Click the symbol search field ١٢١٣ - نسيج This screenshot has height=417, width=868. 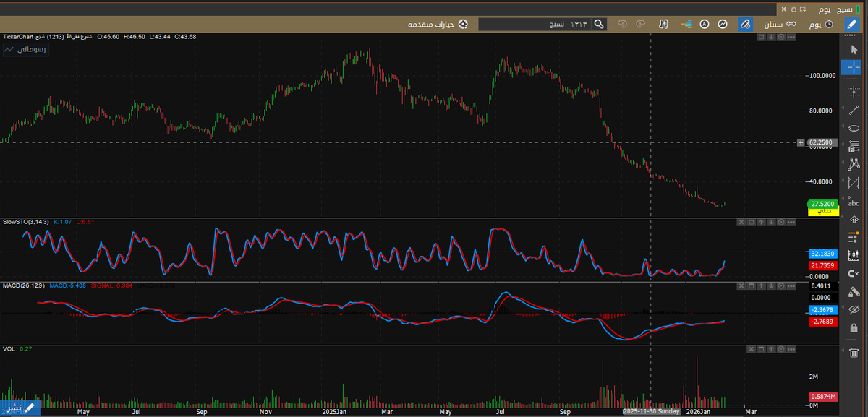point(535,24)
